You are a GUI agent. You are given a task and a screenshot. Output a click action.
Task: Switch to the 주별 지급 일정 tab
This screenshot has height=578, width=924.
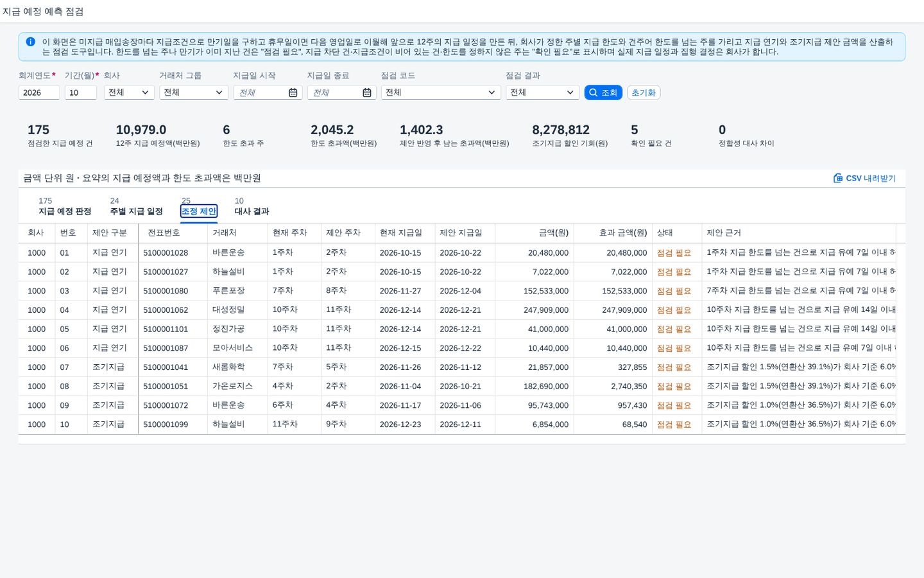(136, 206)
